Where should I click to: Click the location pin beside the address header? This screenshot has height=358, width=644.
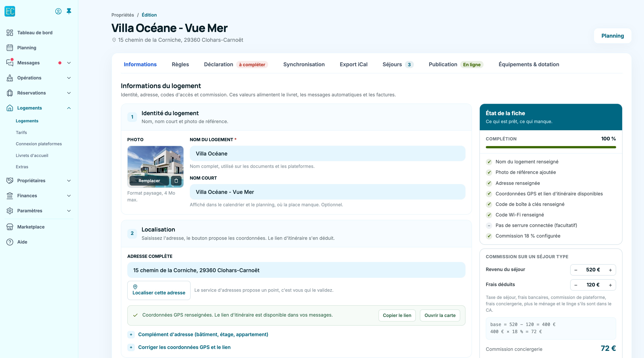pyautogui.click(x=114, y=40)
